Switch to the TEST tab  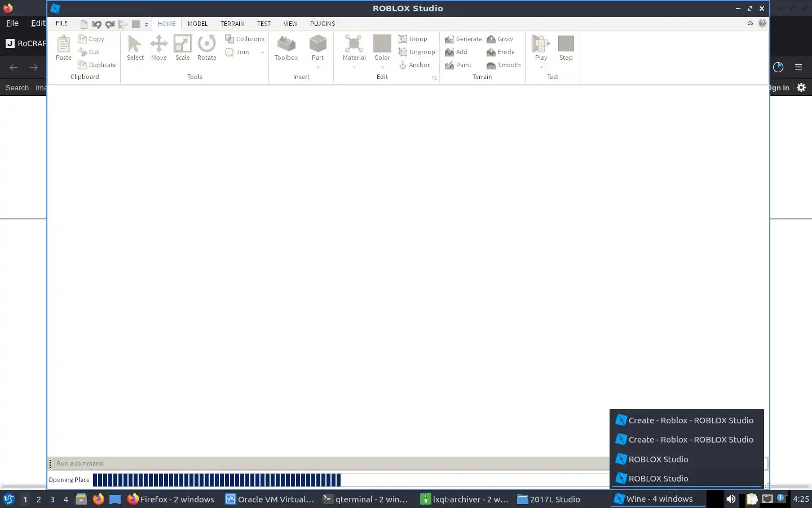click(264, 24)
